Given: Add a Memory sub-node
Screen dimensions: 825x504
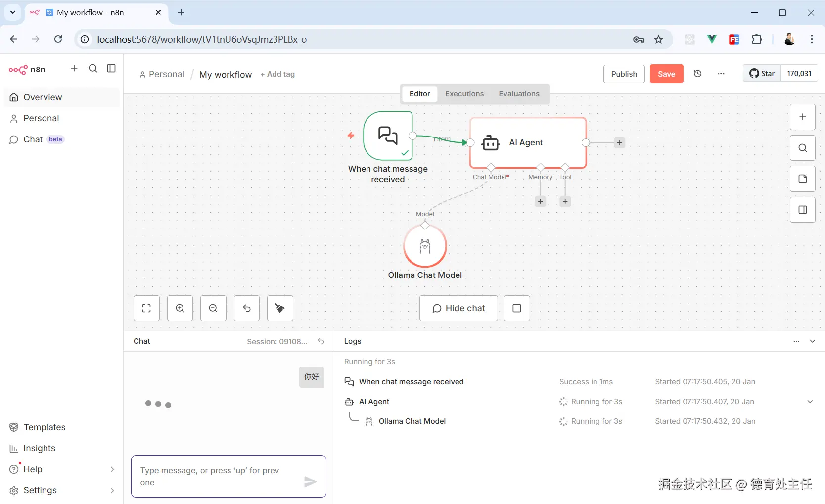Looking at the screenshot, I should click(x=541, y=201).
